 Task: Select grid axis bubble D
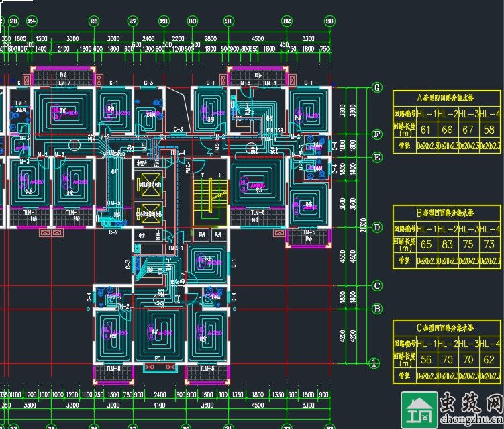377,228
